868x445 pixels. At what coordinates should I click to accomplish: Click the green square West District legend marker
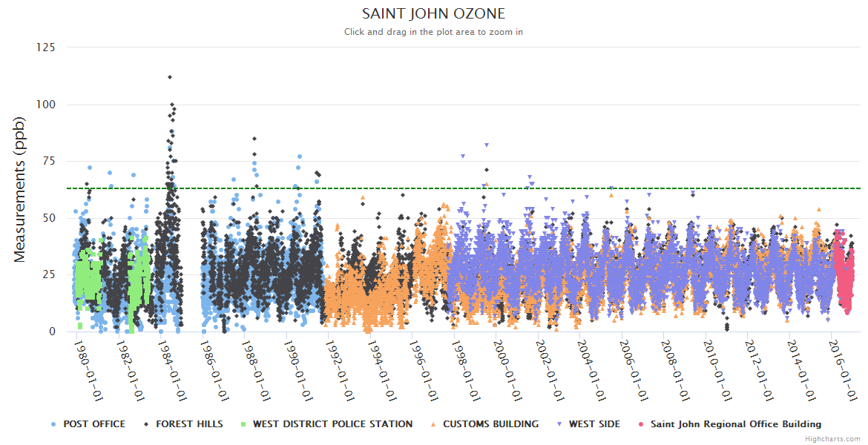click(243, 424)
